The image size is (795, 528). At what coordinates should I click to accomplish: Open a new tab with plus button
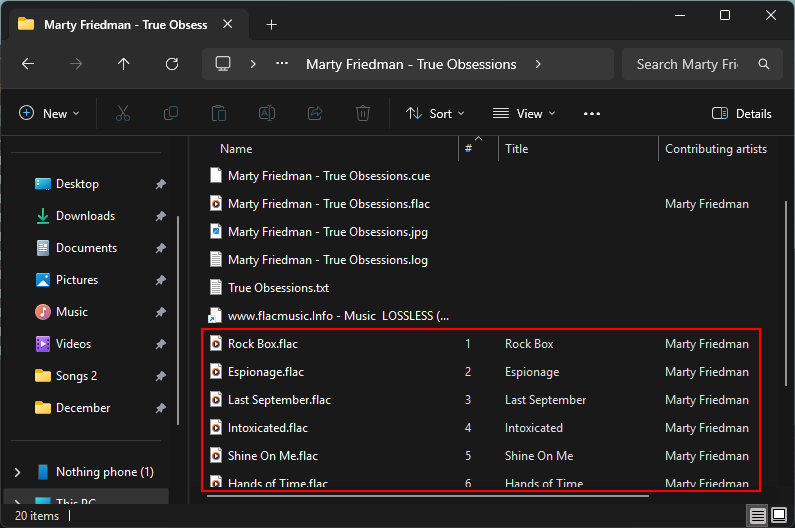click(271, 24)
